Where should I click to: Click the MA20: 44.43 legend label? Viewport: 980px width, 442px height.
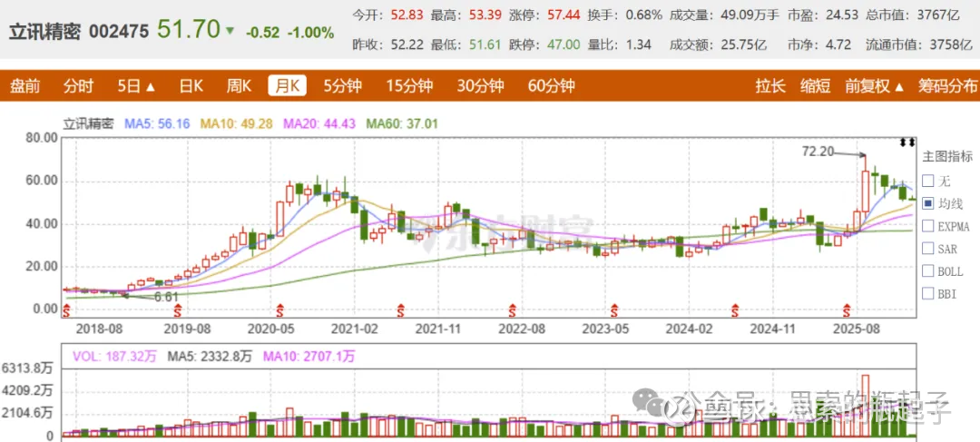(319, 123)
